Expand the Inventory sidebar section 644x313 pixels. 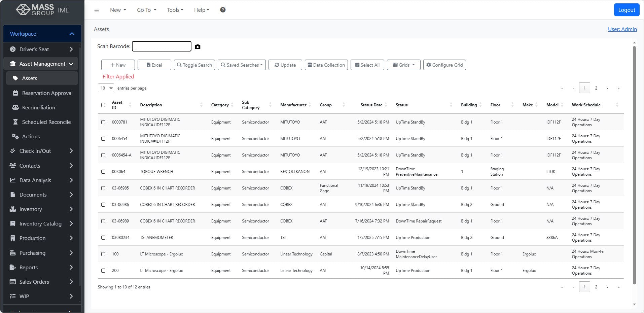tap(31, 209)
